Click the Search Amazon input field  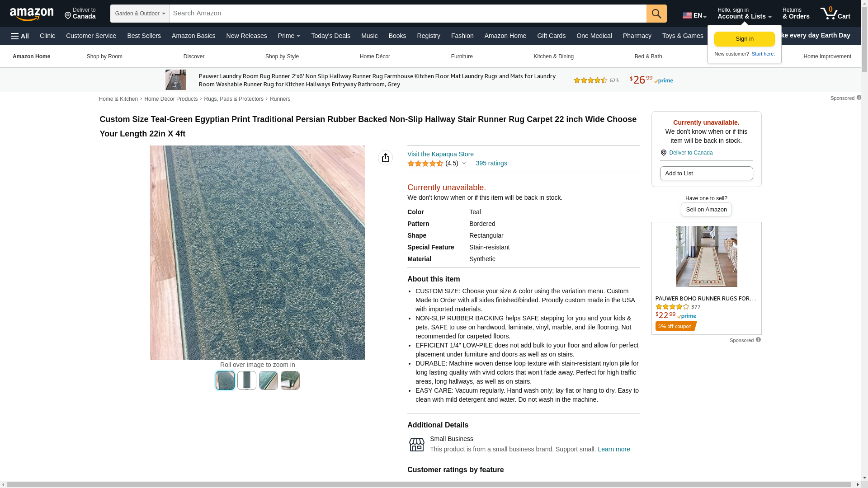408,14
